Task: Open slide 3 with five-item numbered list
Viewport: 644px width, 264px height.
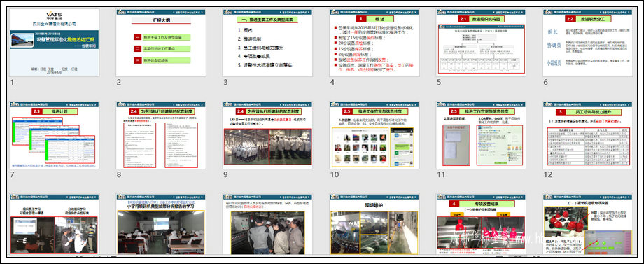Action: (x=267, y=43)
